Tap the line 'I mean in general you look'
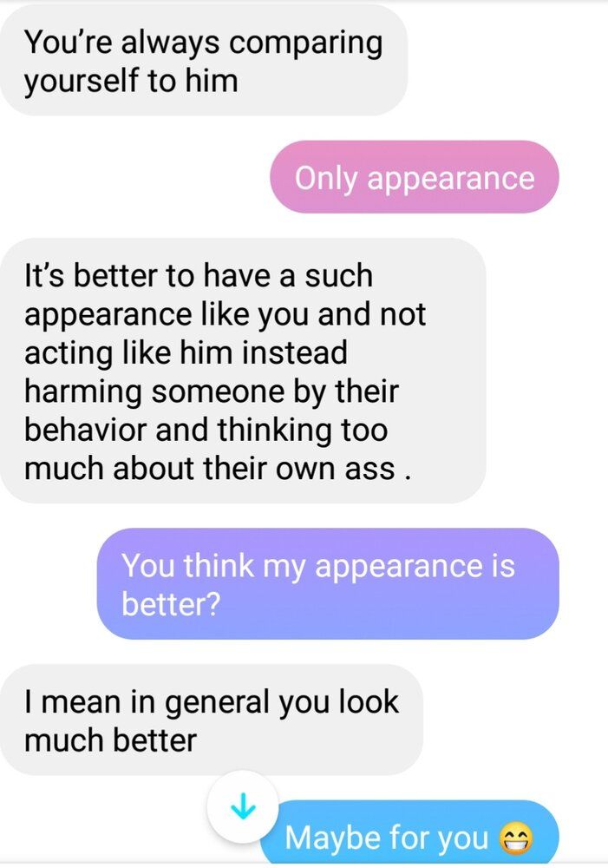 pos(212,703)
